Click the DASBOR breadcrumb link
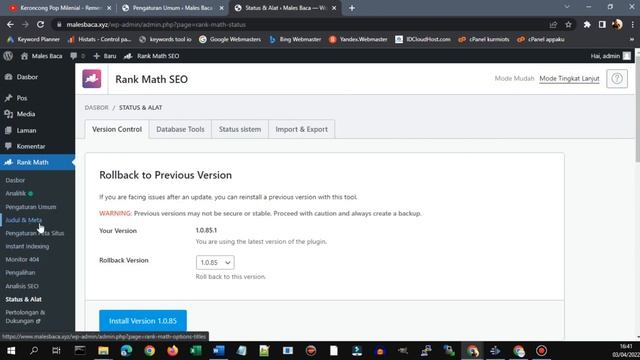The height and width of the screenshot is (360, 640). coord(96,107)
